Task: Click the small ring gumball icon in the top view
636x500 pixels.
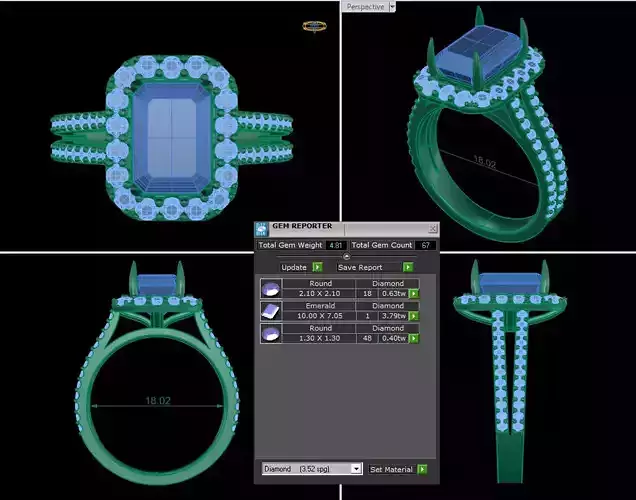Action: point(314,26)
